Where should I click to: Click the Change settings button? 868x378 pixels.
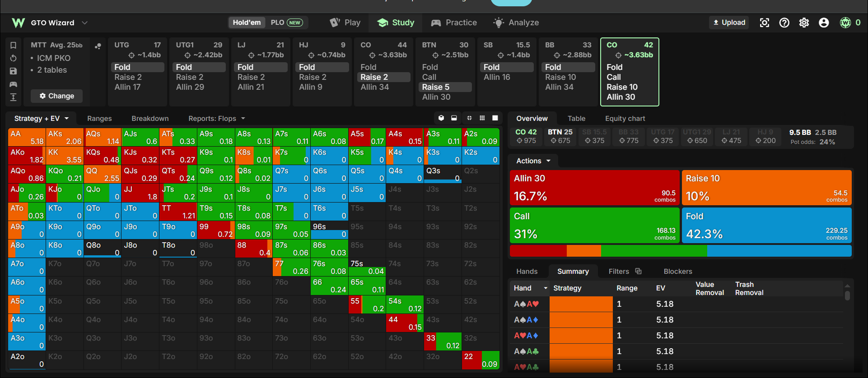(x=56, y=96)
